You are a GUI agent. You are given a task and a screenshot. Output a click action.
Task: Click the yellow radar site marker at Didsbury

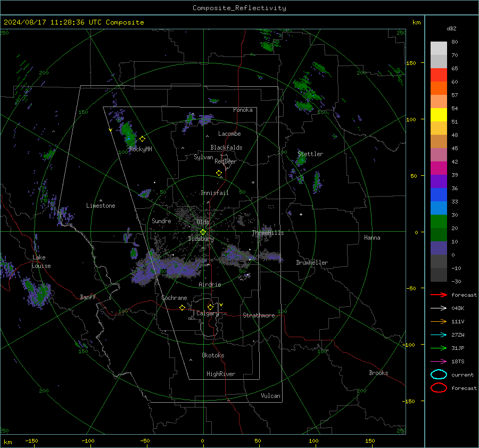[203, 232]
